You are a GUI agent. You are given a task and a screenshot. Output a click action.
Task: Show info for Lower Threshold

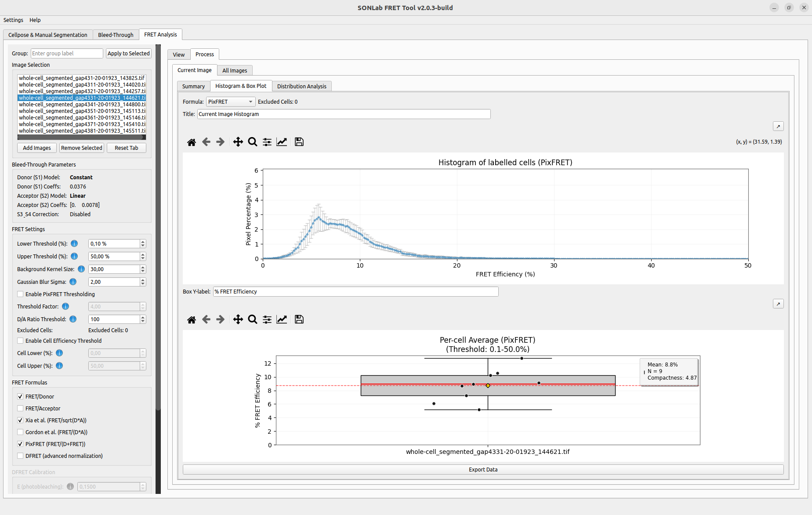74,243
